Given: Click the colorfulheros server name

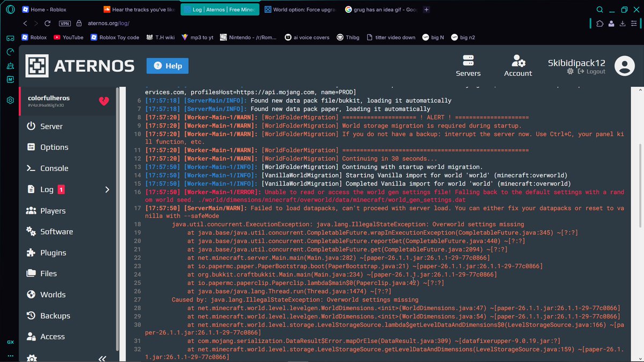Looking at the screenshot, I should pyautogui.click(x=49, y=98).
